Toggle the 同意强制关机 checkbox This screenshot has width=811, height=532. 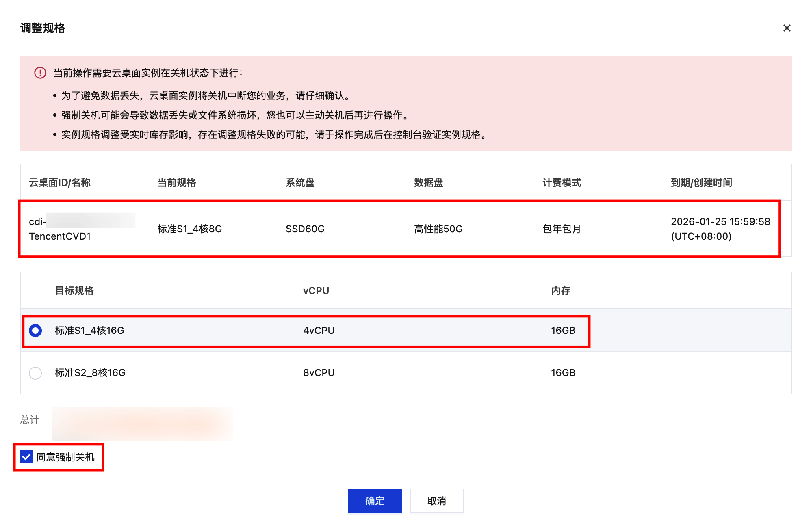coord(26,457)
